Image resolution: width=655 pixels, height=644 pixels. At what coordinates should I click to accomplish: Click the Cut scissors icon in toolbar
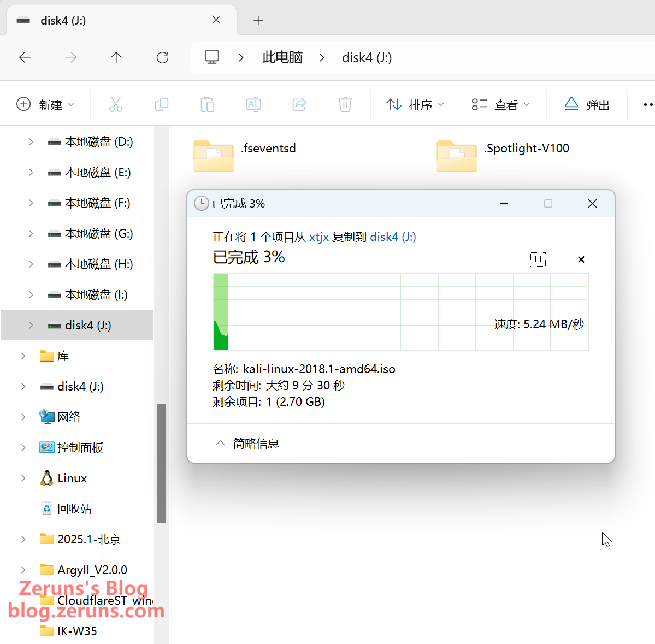(116, 104)
